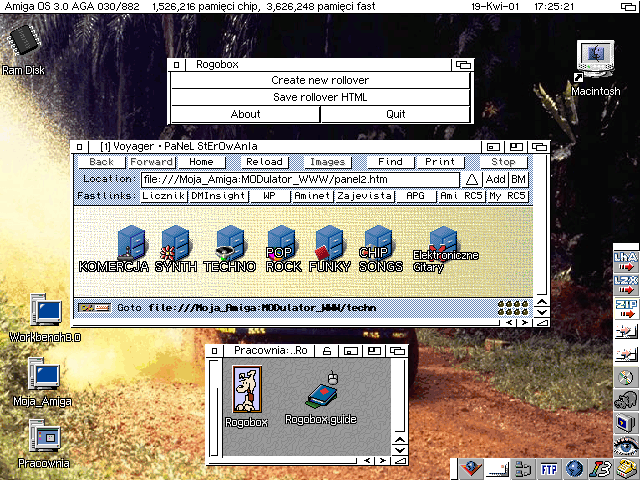Click the globe on red triangle dock icon
This screenshot has width=640, height=480.
[x=470, y=469]
